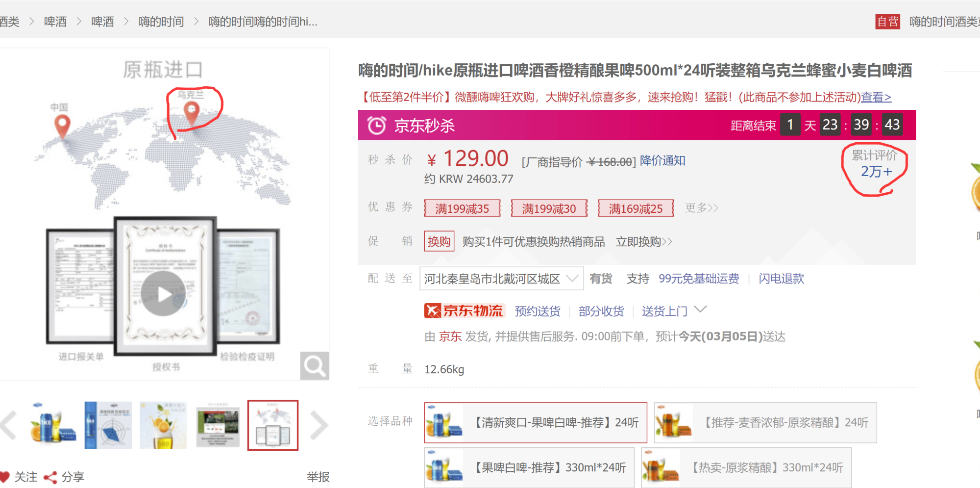Open 累计评价 2万+ reviews
Viewport: 980px width, 488px height.
click(x=875, y=164)
